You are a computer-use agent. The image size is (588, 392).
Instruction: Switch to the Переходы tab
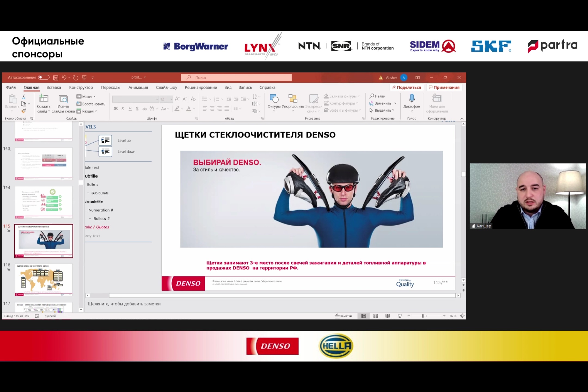point(111,87)
